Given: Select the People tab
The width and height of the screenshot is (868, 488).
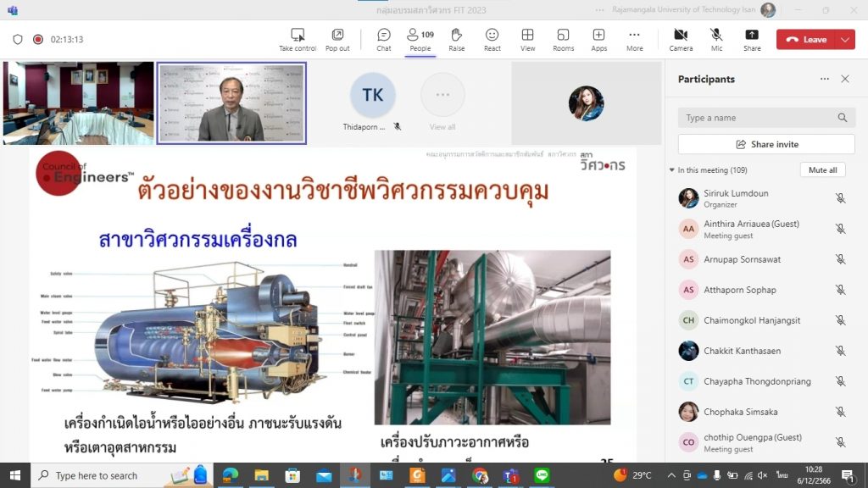Looking at the screenshot, I should pyautogui.click(x=420, y=39).
